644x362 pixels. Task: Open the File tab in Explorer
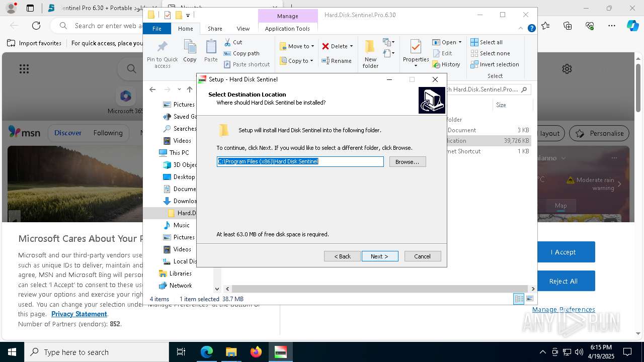(x=157, y=29)
